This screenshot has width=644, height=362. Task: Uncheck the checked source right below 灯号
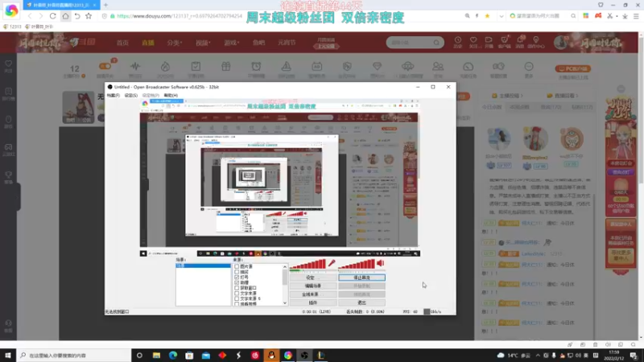click(x=237, y=282)
